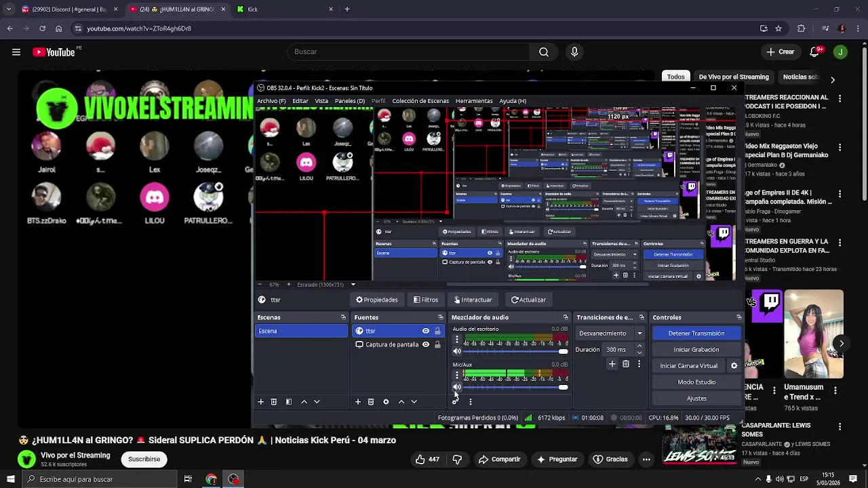This screenshot has height=488, width=868.
Task: Open Task View on the taskbar
Action: [x=188, y=479]
